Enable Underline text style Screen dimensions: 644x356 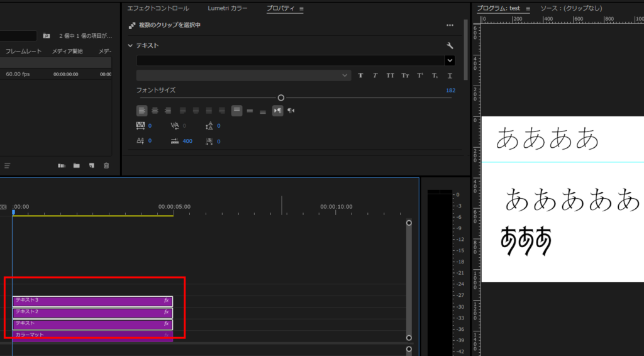coord(450,75)
